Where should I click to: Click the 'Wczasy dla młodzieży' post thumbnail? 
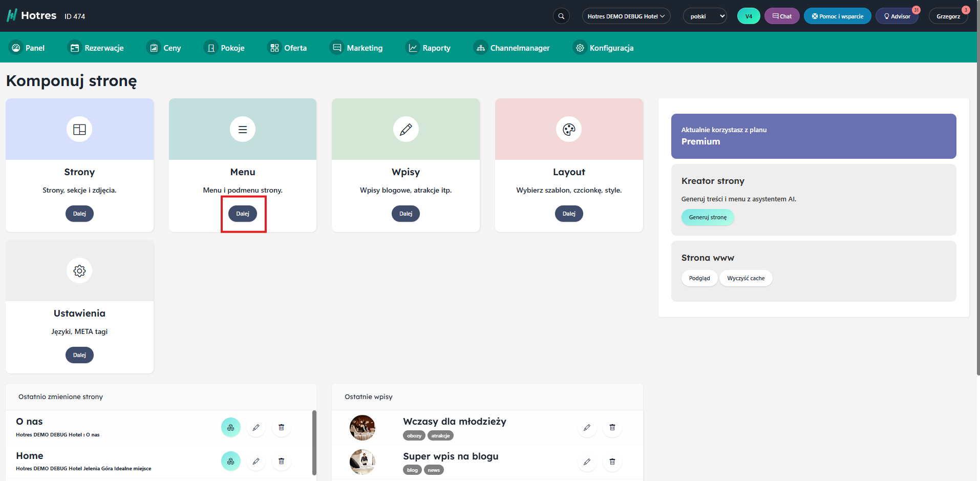pos(363,427)
